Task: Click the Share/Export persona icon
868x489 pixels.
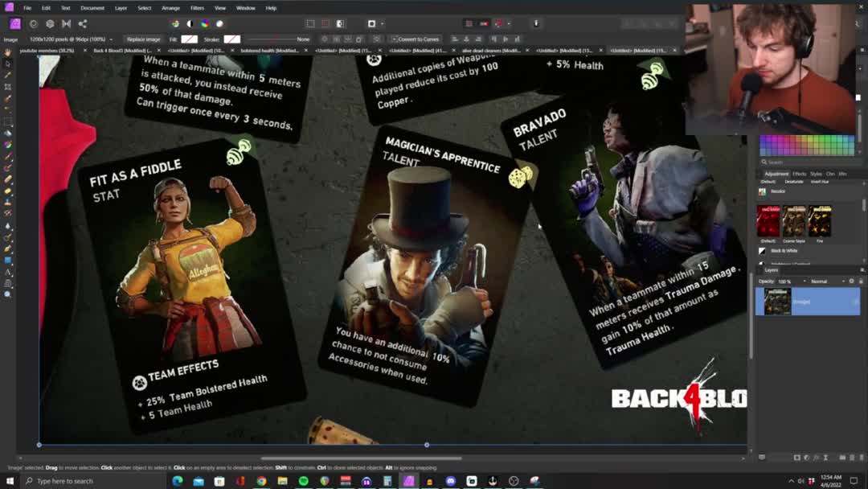Action: (x=82, y=24)
